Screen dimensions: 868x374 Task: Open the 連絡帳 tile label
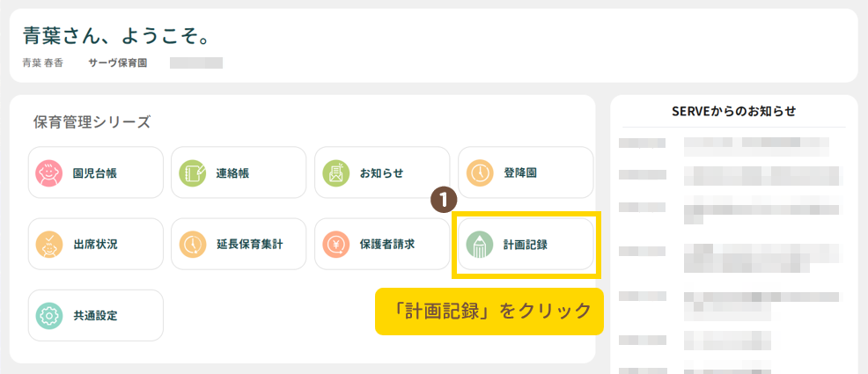[232, 172]
